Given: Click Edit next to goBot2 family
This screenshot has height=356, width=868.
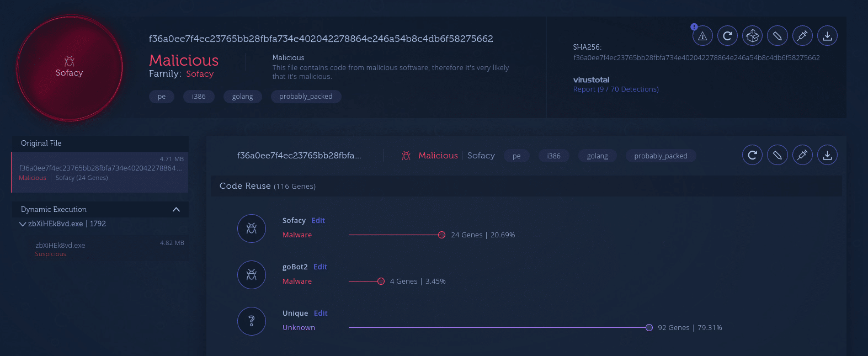Looking at the screenshot, I should tap(321, 267).
